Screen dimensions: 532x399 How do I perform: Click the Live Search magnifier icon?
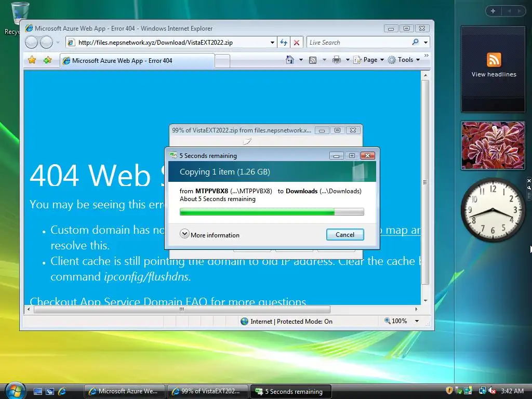[x=415, y=42]
